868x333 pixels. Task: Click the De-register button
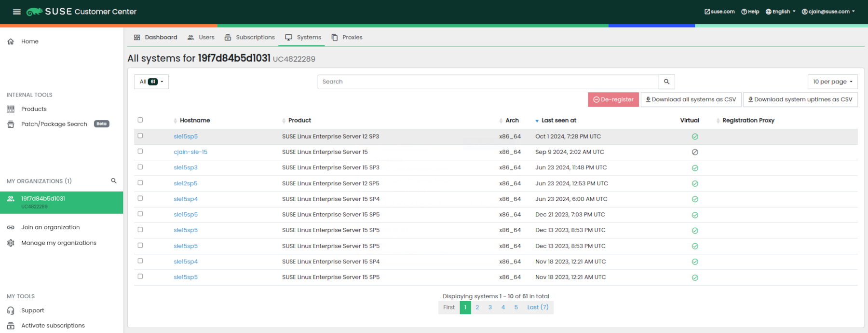pos(613,99)
